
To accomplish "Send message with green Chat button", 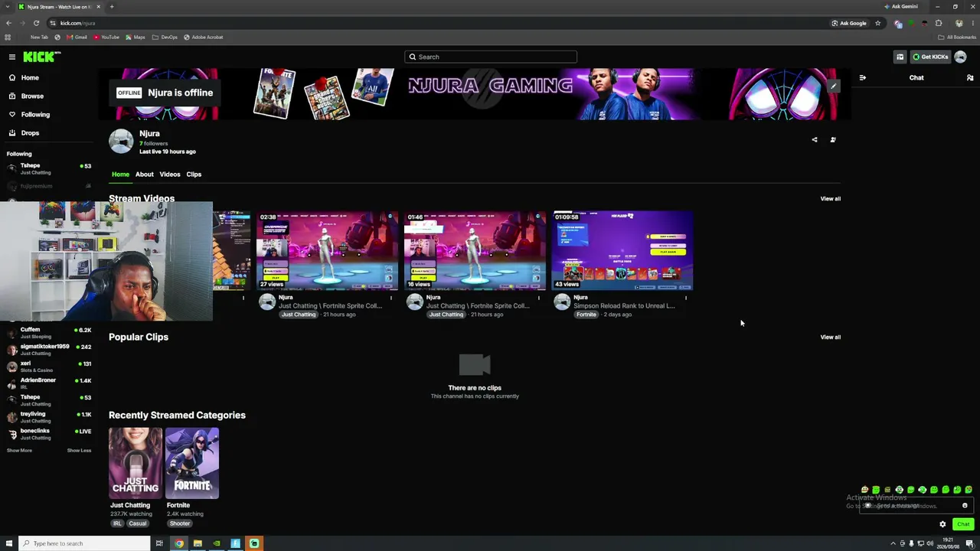I will tap(963, 524).
